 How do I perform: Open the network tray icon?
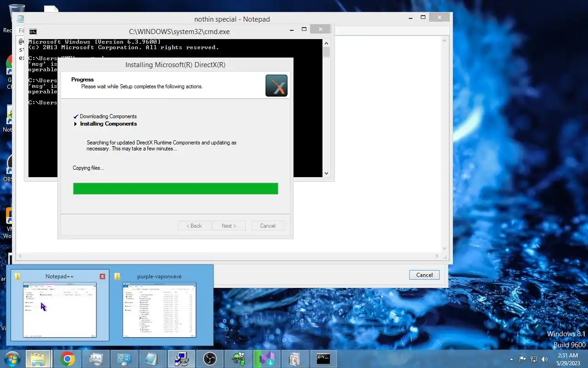(534, 359)
